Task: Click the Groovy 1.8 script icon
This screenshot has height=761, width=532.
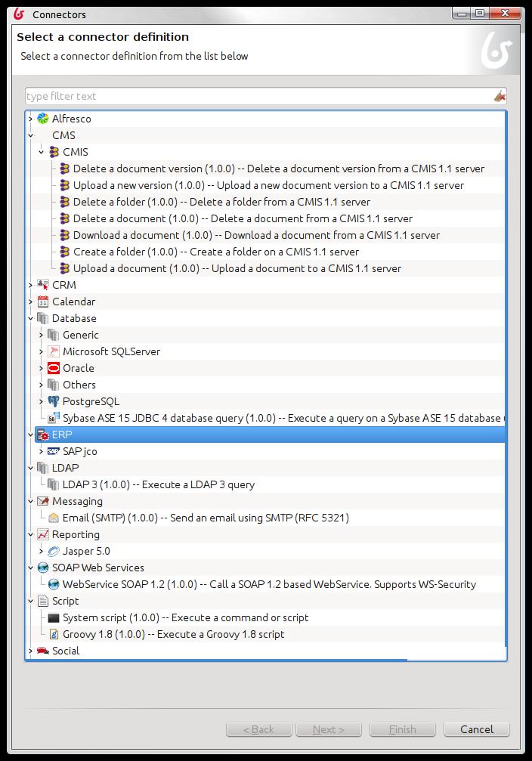Action: (x=54, y=634)
